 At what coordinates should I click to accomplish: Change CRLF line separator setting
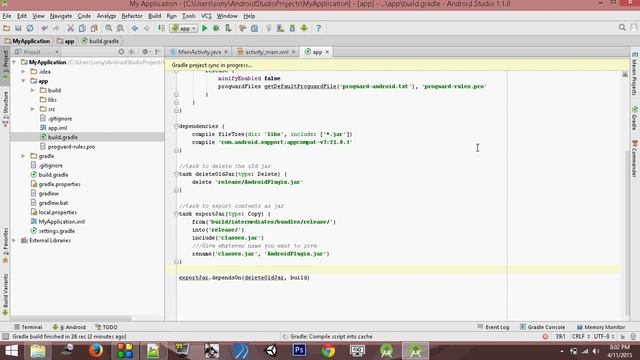[580, 336]
